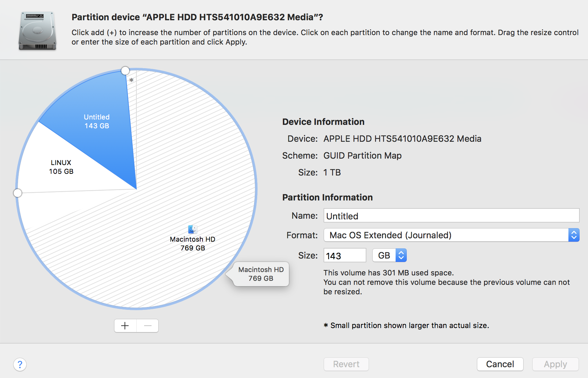Grab the left resize handle on pie chart

pos(18,193)
